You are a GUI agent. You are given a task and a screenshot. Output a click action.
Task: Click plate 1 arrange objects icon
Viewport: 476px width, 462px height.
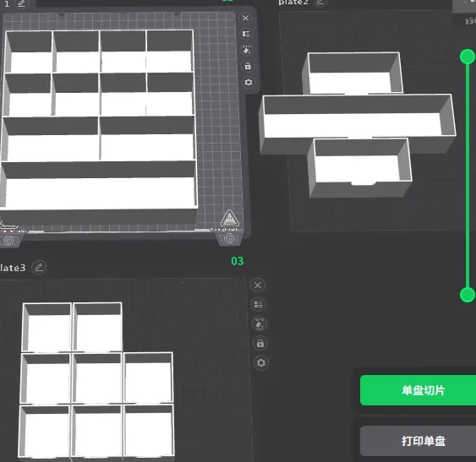click(246, 34)
